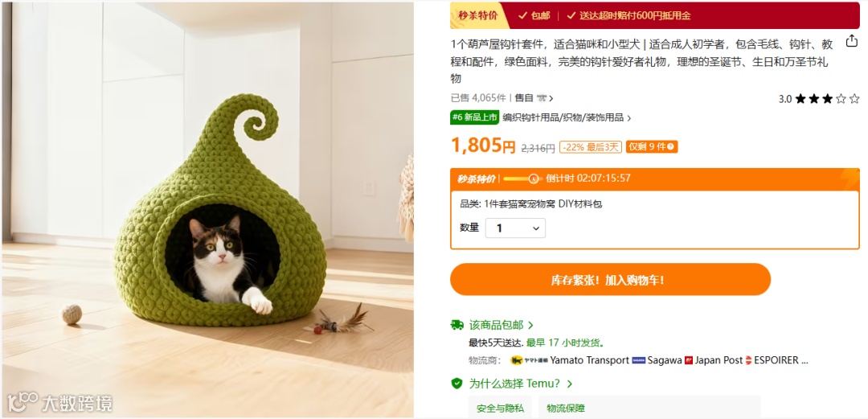Image resolution: width=868 pixels, height=419 pixels.
Task: Click the question mark in 仅剩 9 件 badge
Action: (670, 147)
